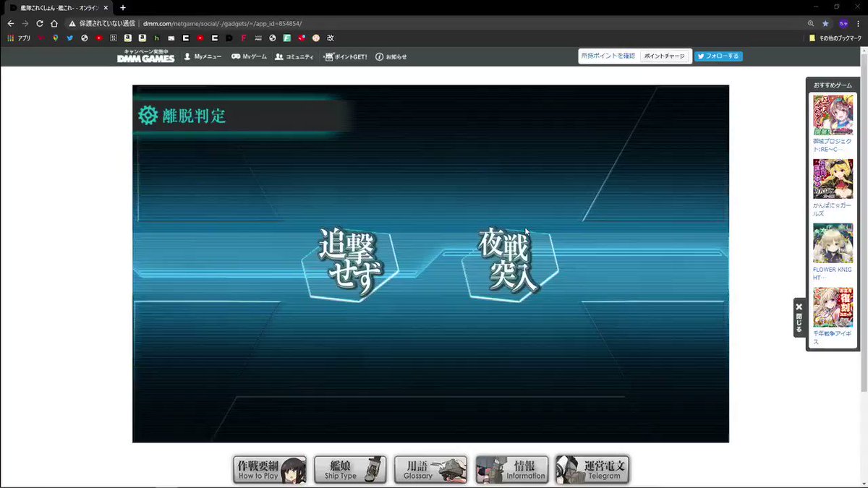Image resolution: width=868 pixels, height=488 pixels.
Task: Open the Twitter bird bookmark
Action: pos(69,38)
